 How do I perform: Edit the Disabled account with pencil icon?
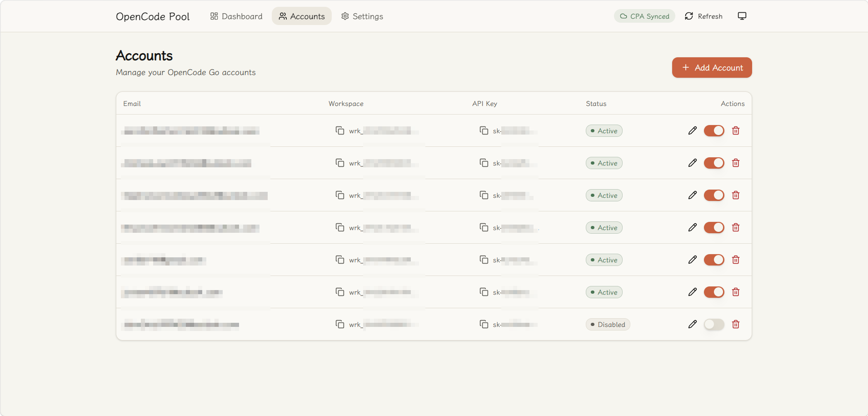click(693, 324)
